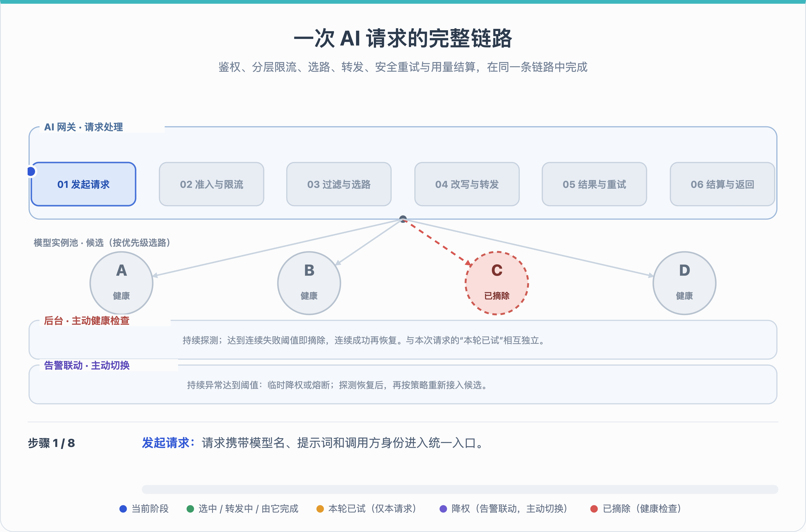Screen dimensions: 806x532
Task: Click the 告警联动 · 主动切换 panel title
Action: (87, 365)
